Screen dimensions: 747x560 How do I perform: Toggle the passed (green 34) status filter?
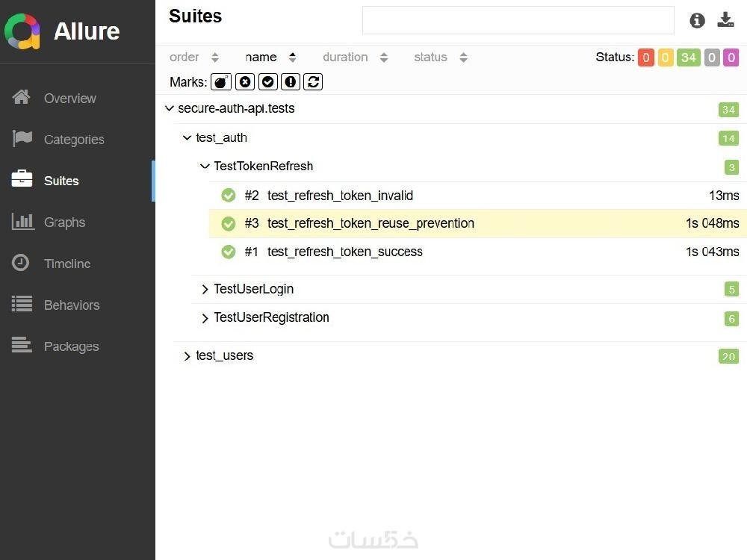click(x=688, y=57)
